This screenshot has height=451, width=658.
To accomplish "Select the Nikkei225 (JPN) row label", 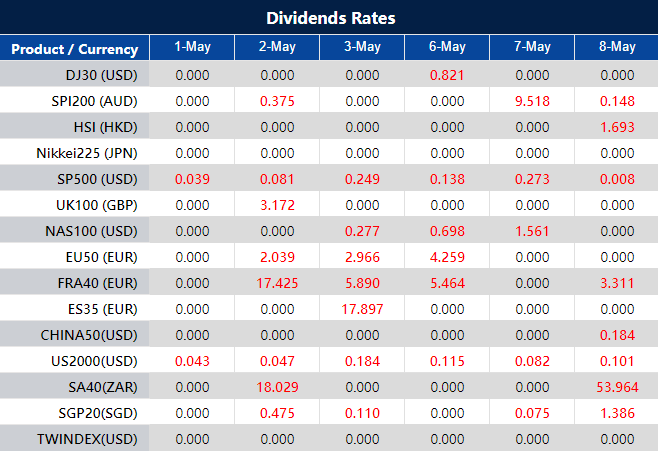I will coord(90,153).
